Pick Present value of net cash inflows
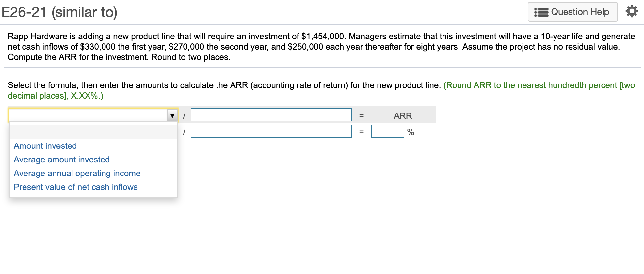 75,187
